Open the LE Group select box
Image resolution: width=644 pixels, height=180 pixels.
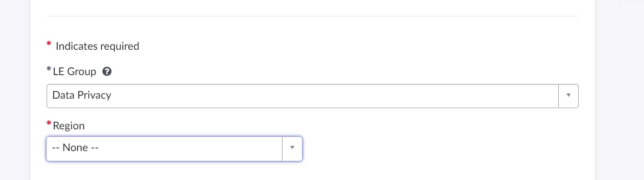(x=312, y=96)
